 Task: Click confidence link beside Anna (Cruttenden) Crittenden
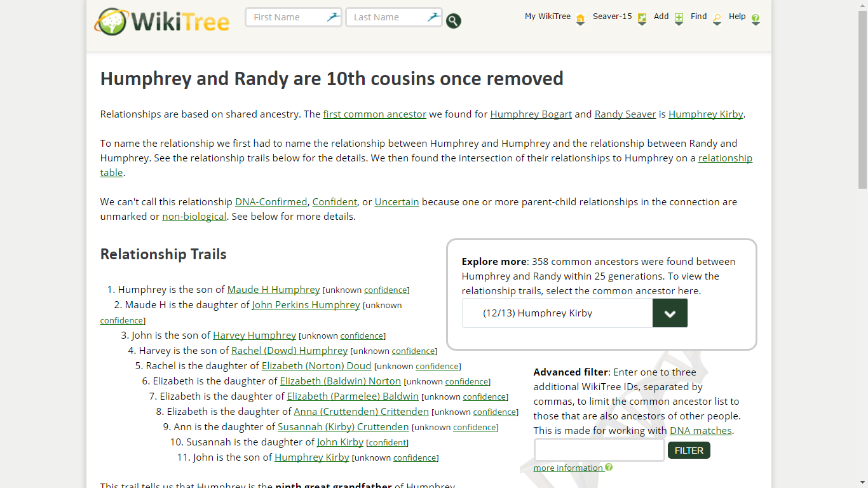pyautogui.click(x=494, y=412)
